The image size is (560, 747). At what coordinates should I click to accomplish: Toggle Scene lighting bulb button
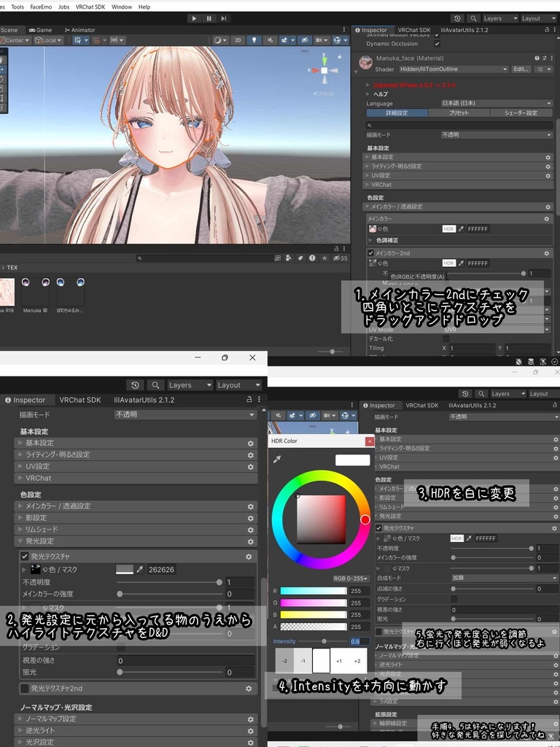[254, 41]
